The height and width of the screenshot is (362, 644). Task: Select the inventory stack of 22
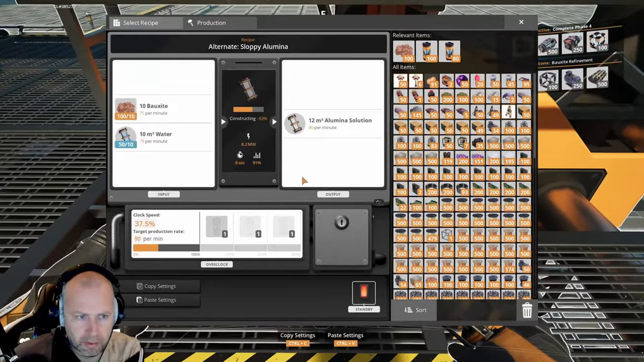point(401,204)
